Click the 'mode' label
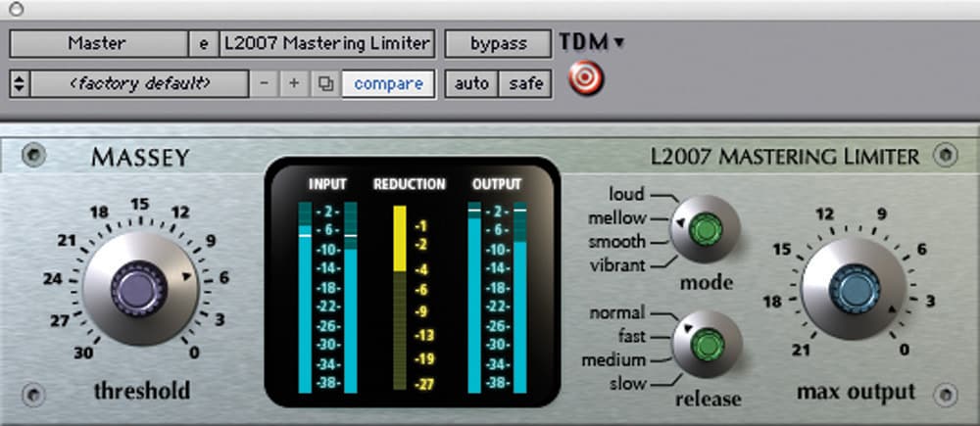The width and height of the screenshot is (980, 426). [x=706, y=282]
